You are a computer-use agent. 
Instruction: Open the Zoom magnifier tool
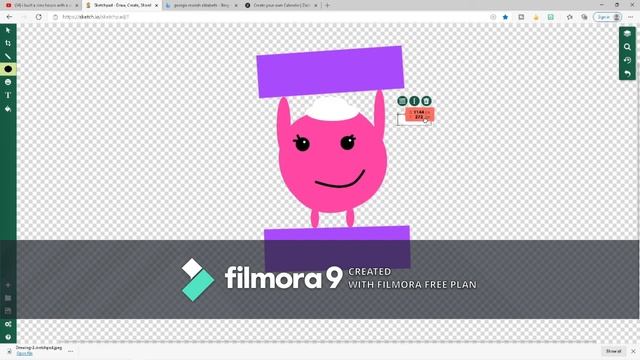[x=627, y=47]
